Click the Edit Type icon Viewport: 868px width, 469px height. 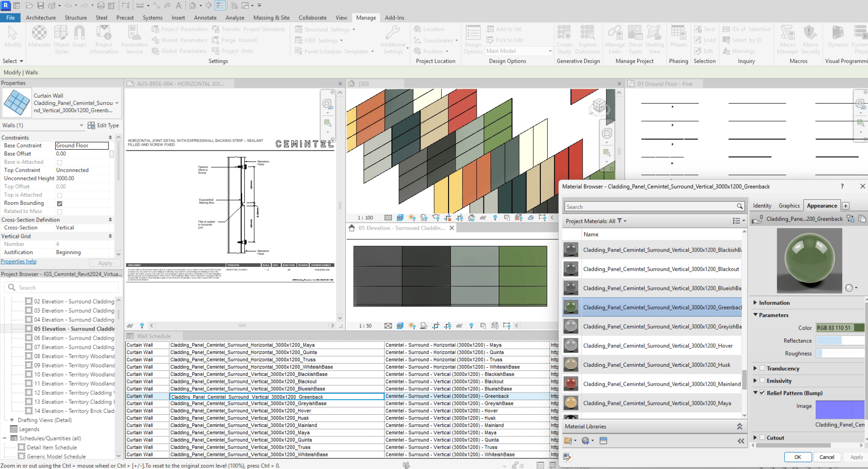(91, 125)
